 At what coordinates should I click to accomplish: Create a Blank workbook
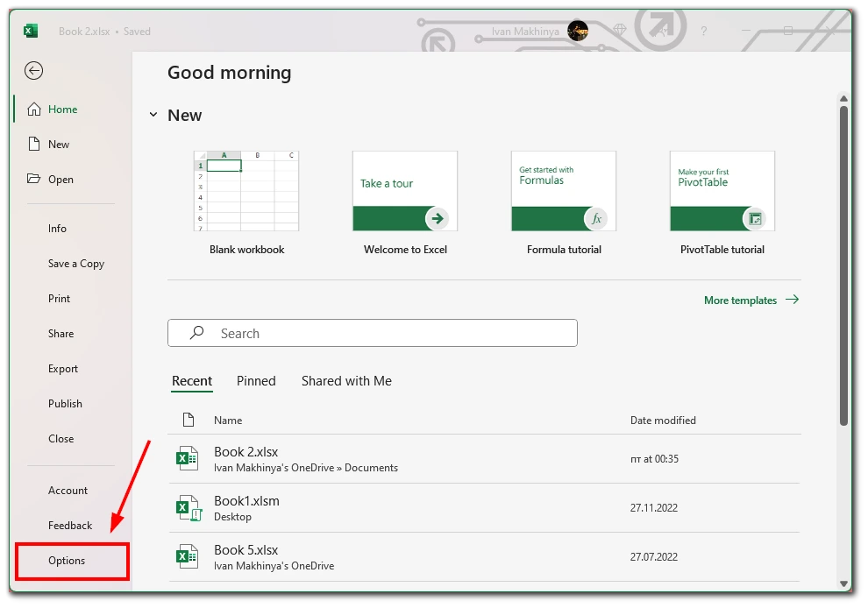pos(246,203)
